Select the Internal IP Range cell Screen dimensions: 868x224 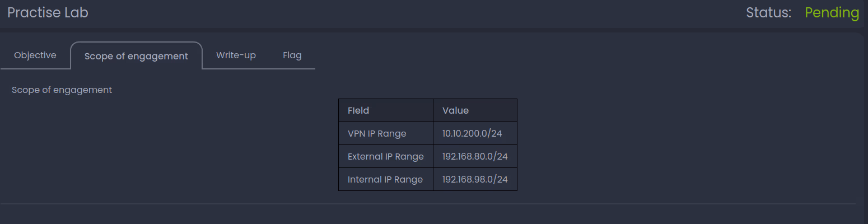click(385, 180)
